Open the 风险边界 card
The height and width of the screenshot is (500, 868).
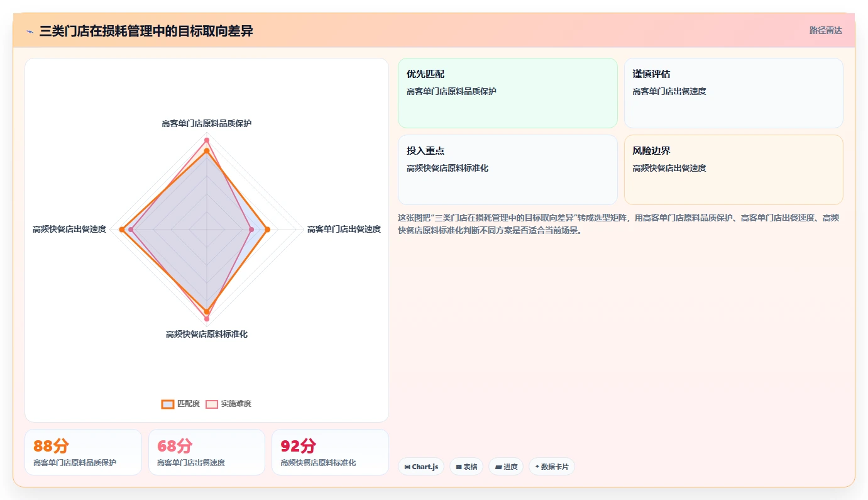pos(733,170)
